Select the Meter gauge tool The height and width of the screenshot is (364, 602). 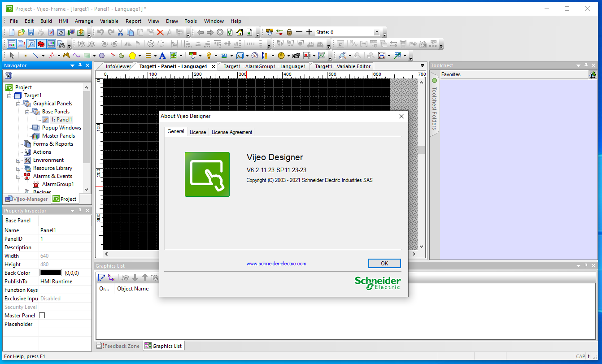tap(255, 56)
